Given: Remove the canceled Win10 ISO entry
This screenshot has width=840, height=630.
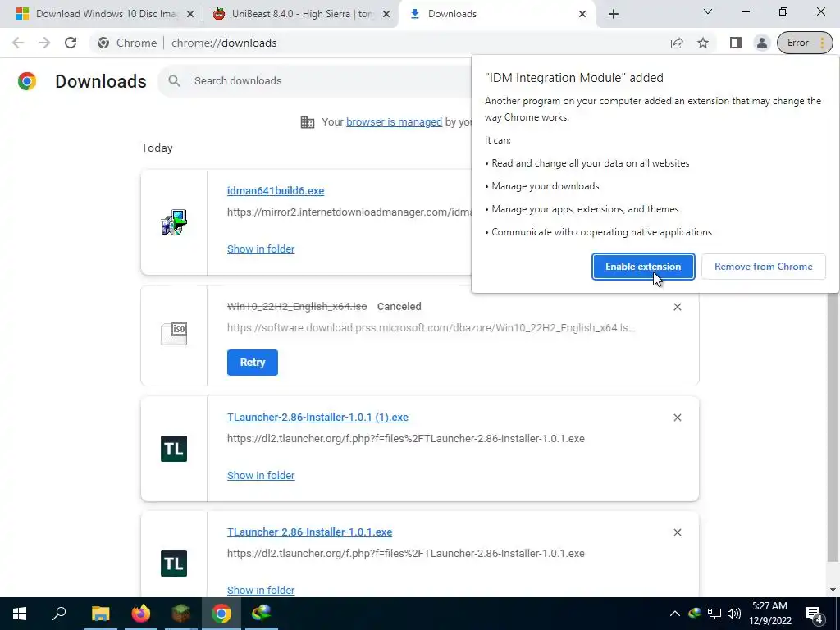Looking at the screenshot, I should (677, 307).
